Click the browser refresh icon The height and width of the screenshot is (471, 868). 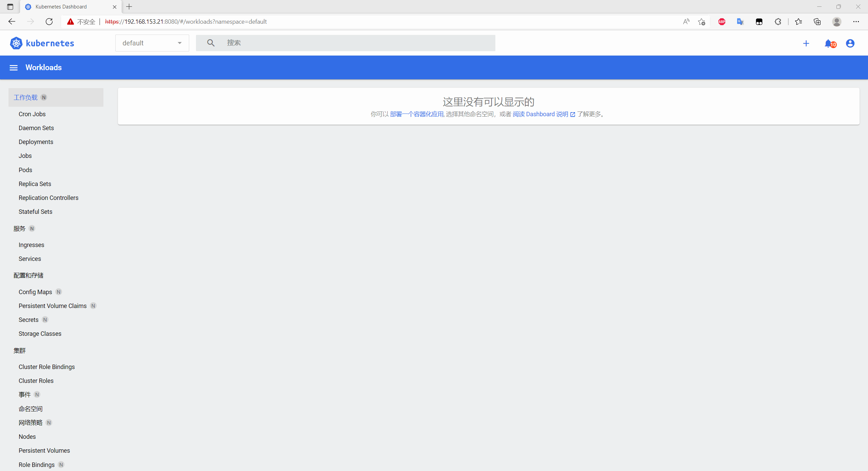(x=49, y=21)
